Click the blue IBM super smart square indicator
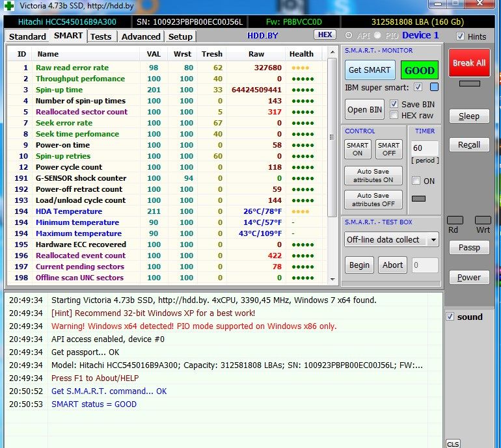The image size is (501, 448). (434, 87)
